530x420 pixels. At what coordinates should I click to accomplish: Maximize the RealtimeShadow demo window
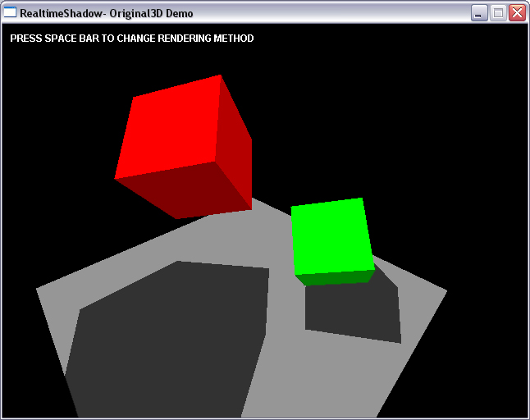pos(498,13)
